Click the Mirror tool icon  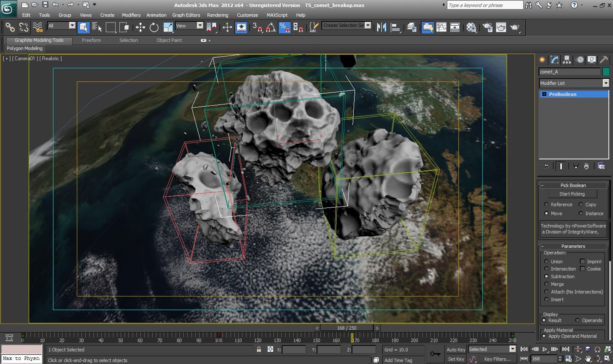pyautogui.click(x=381, y=27)
